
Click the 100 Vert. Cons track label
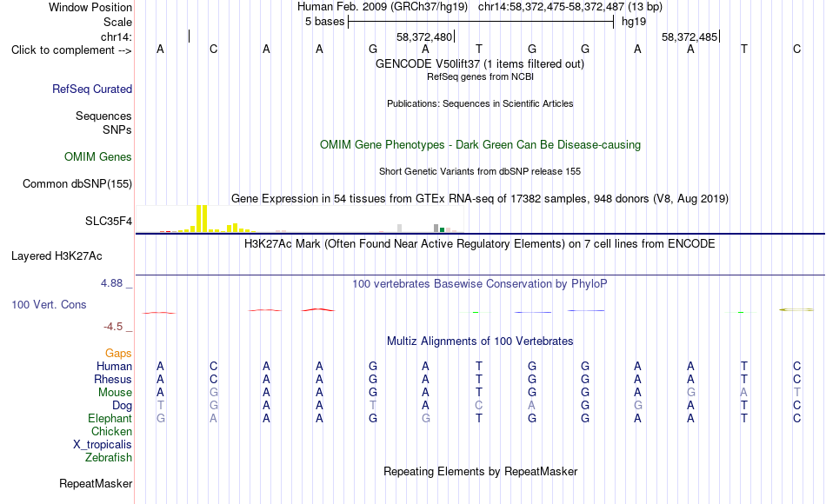click(49, 304)
